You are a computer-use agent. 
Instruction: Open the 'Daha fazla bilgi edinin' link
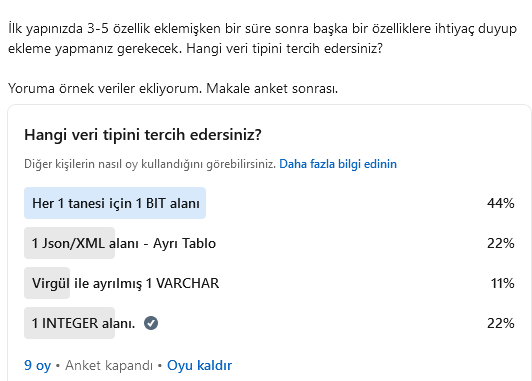pyautogui.click(x=338, y=164)
